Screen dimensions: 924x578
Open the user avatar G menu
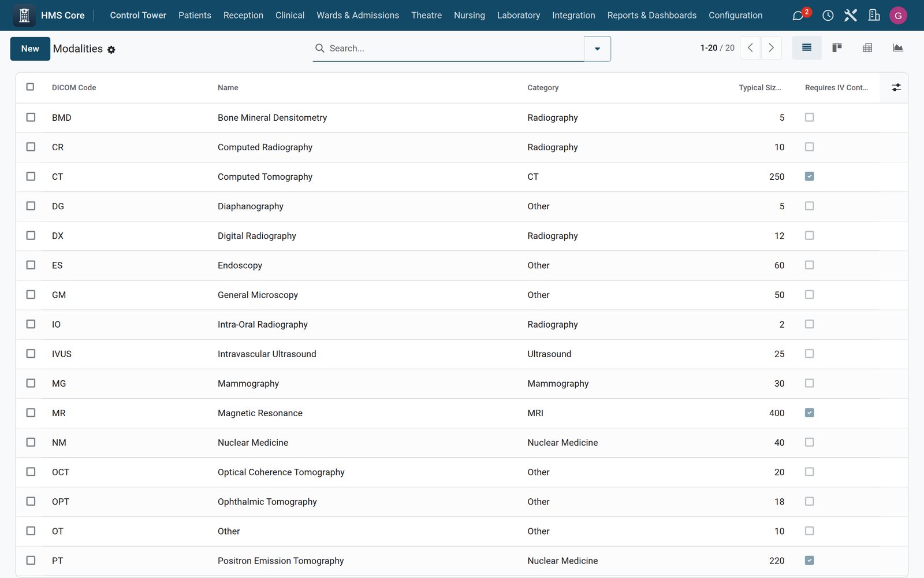click(898, 16)
